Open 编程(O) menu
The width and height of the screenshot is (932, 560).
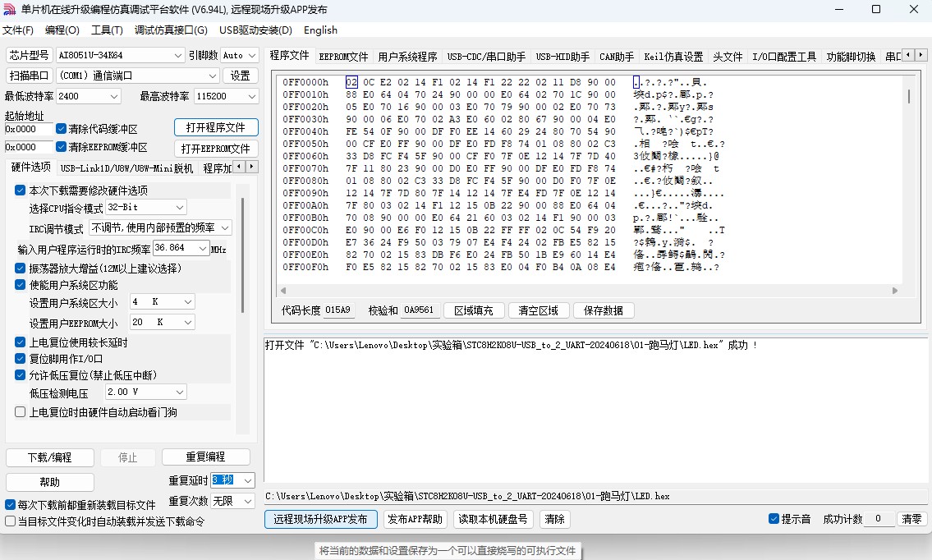point(62,30)
